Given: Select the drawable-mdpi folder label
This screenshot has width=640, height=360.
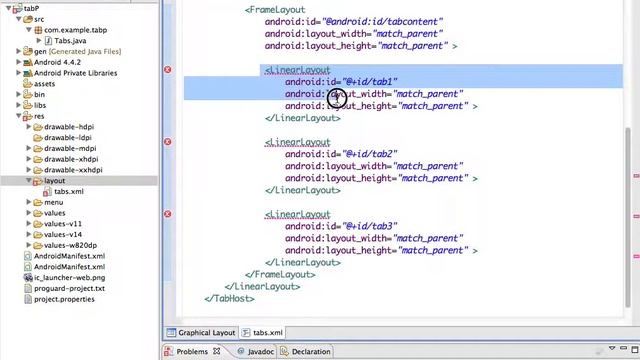Looking at the screenshot, I should 70,148.
